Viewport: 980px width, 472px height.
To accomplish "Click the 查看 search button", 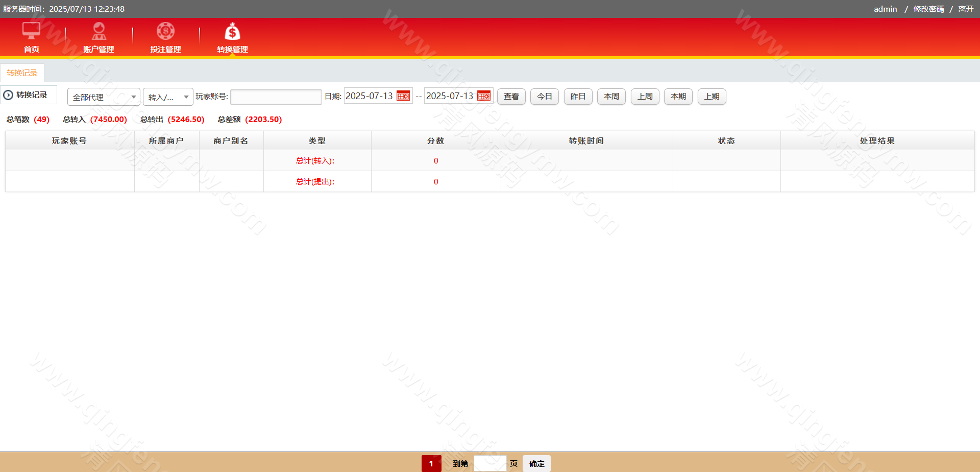I will 511,97.
